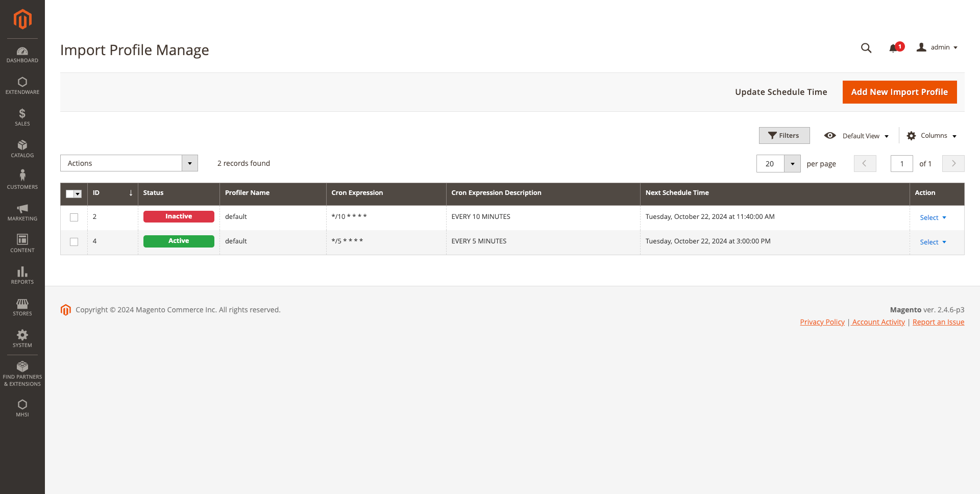Click the search magnifier icon
Viewport: 980px width, 494px height.
pyautogui.click(x=866, y=48)
